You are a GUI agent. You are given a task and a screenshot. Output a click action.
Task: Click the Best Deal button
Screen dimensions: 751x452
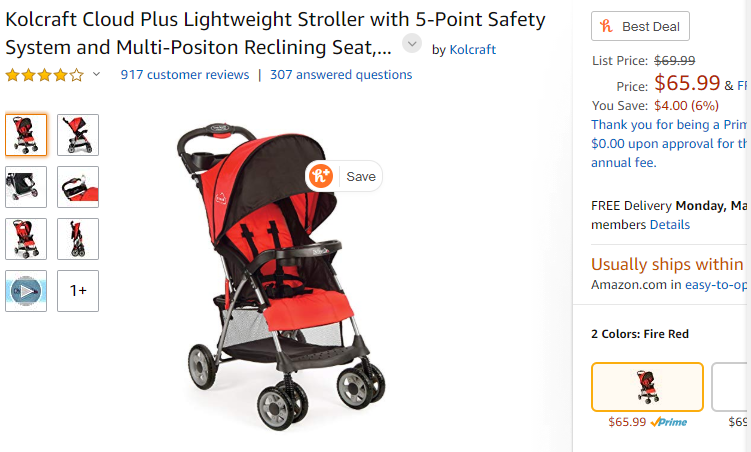tap(640, 26)
